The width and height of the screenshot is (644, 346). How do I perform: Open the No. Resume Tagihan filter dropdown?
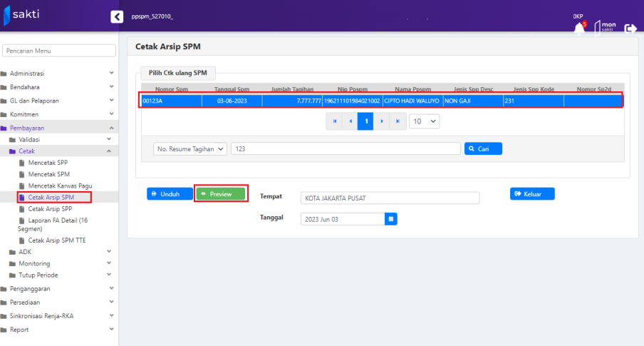[190, 148]
